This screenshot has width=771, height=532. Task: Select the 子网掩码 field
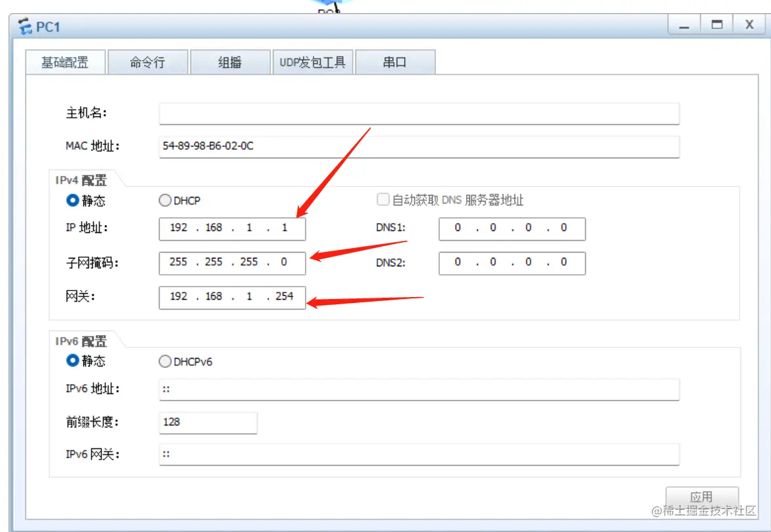point(232,262)
